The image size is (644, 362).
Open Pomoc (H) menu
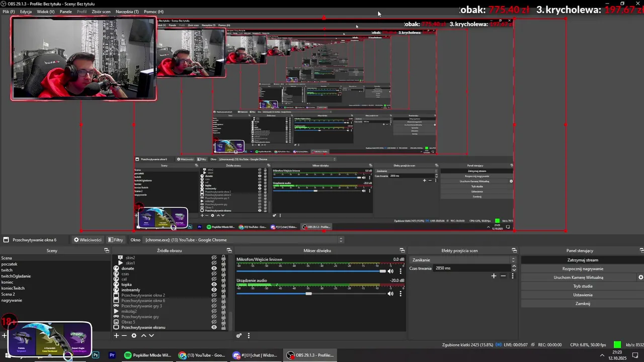tap(153, 12)
